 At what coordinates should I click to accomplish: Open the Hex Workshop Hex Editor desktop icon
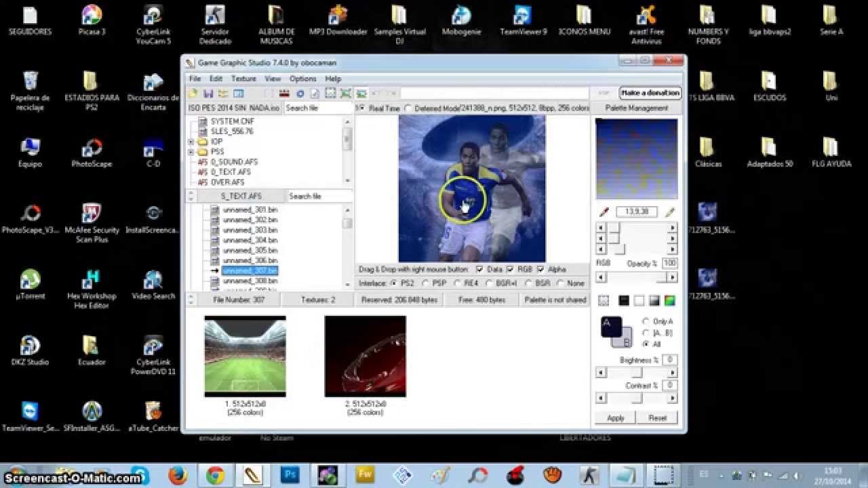click(x=92, y=289)
